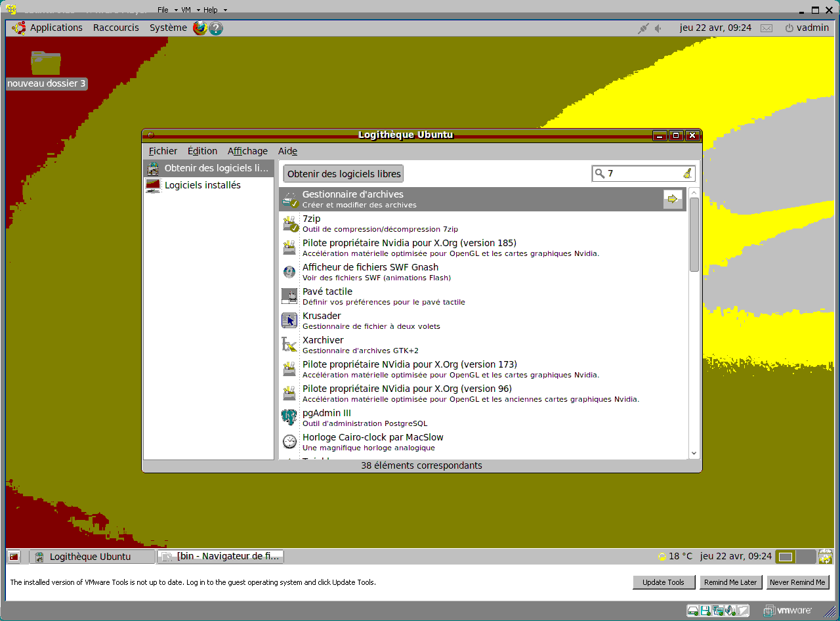Click the Obtenir des logiciels libres button
Viewport: 840px width, 621px height.
point(344,174)
